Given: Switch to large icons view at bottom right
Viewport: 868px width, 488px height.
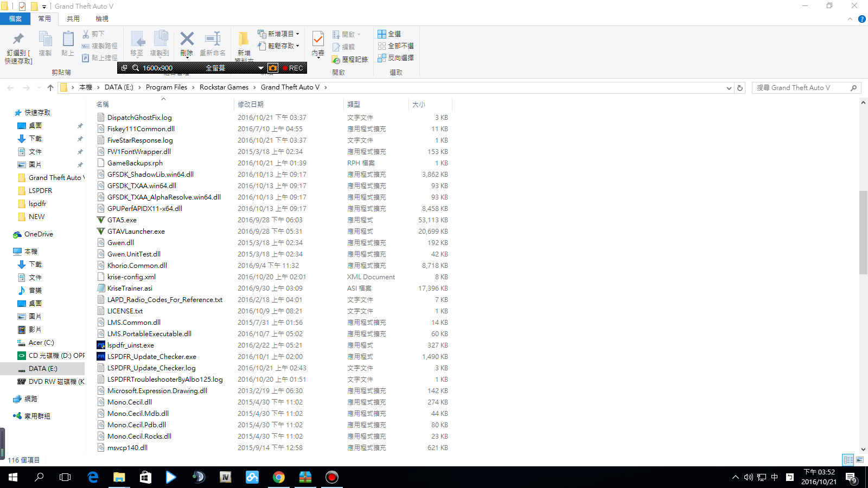Looking at the screenshot, I should [860, 460].
